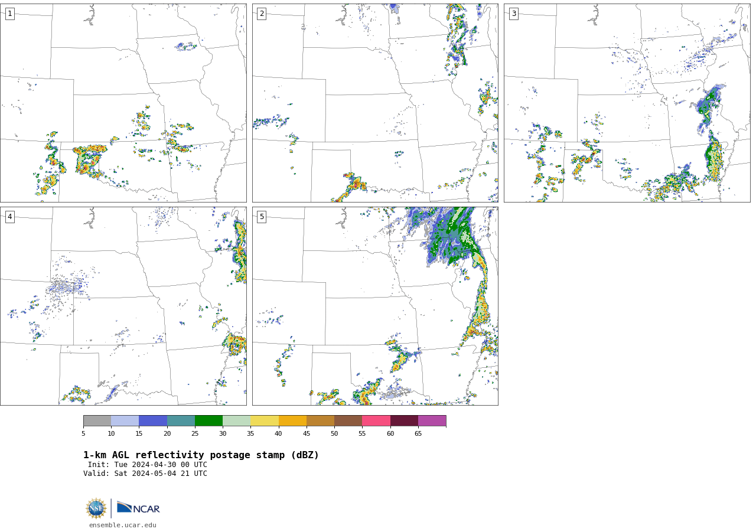The image size is (756, 532).
Task: Open ensemble member 1 reflectivity map
Action: point(123,103)
